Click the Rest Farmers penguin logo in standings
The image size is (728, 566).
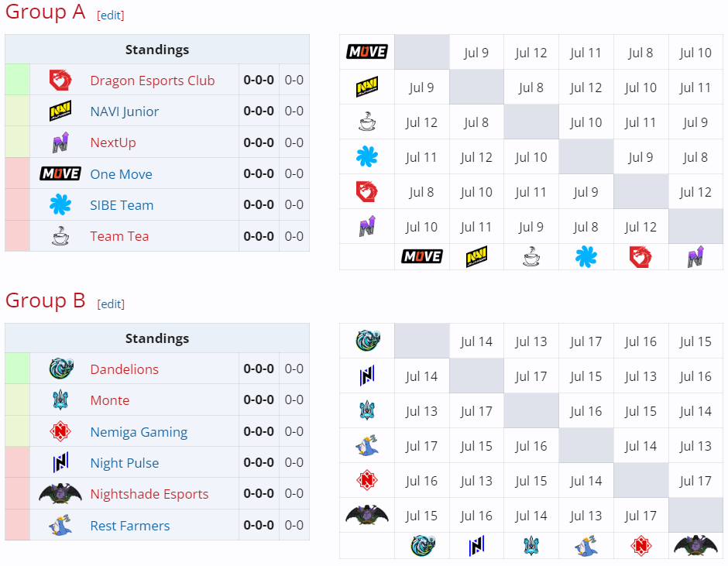[60, 525]
